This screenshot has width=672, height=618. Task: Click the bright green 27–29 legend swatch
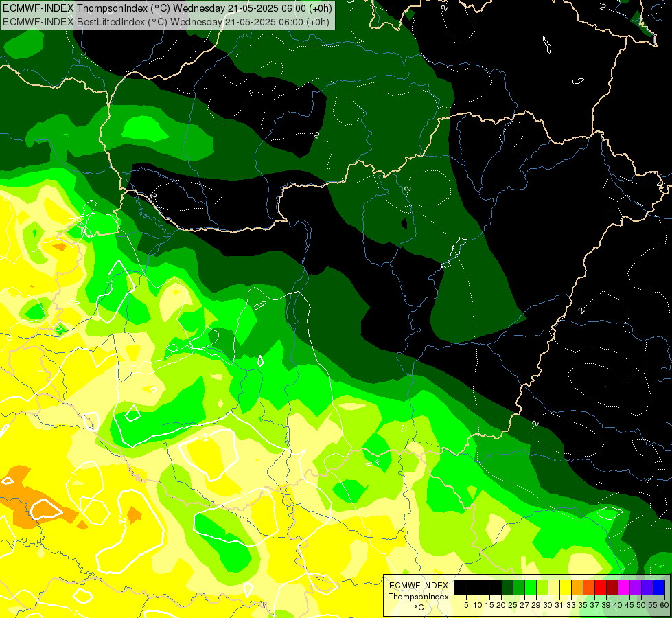point(531,587)
